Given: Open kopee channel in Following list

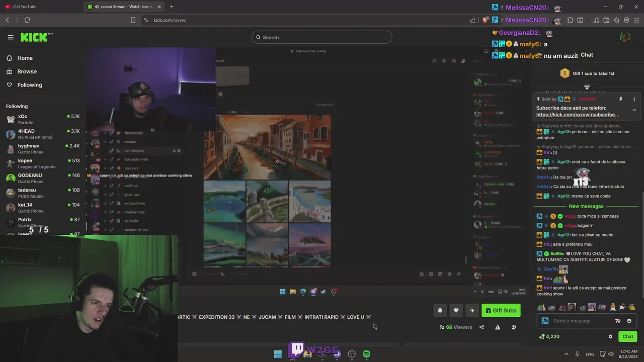Looking at the screenshot, I should pyautogui.click(x=43, y=163).
